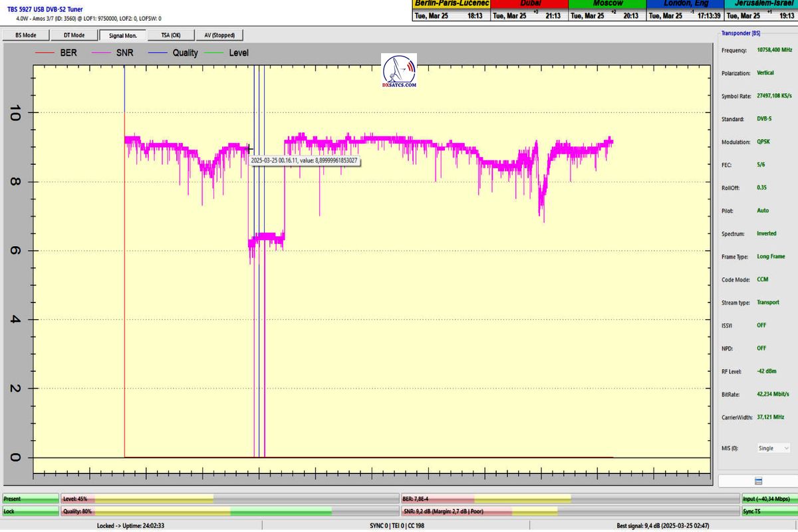
Task: Click the SNR margin meter bar
Action: (x=570, y=511)
